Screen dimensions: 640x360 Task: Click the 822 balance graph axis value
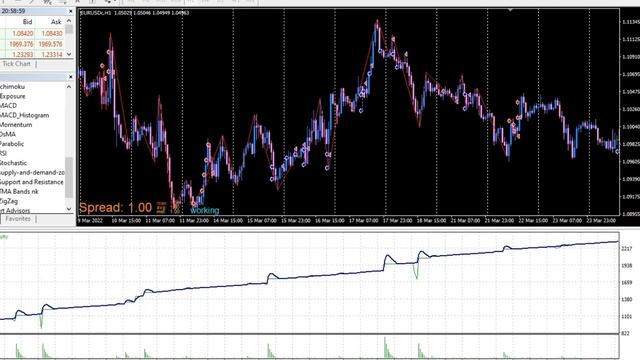click(625, 333)
